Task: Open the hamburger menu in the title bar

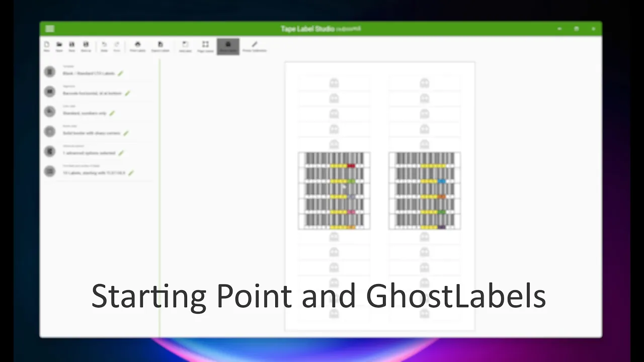Action: 50,29
